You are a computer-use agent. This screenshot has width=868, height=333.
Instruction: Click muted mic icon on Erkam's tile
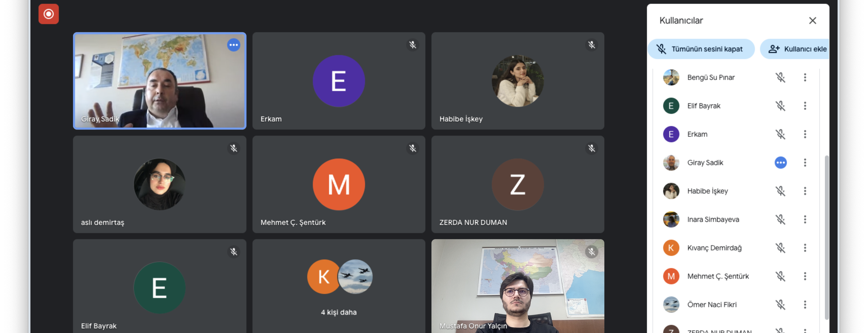412,45
